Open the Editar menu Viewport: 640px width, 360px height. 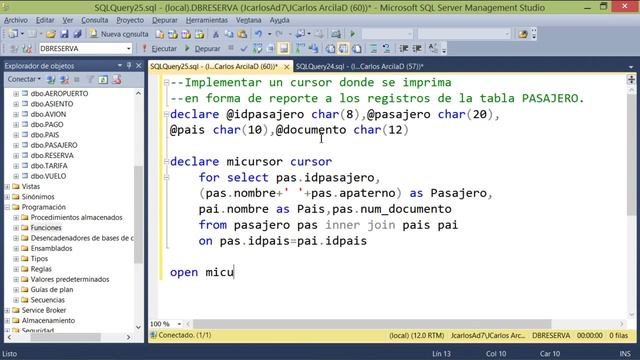[45, 20]
